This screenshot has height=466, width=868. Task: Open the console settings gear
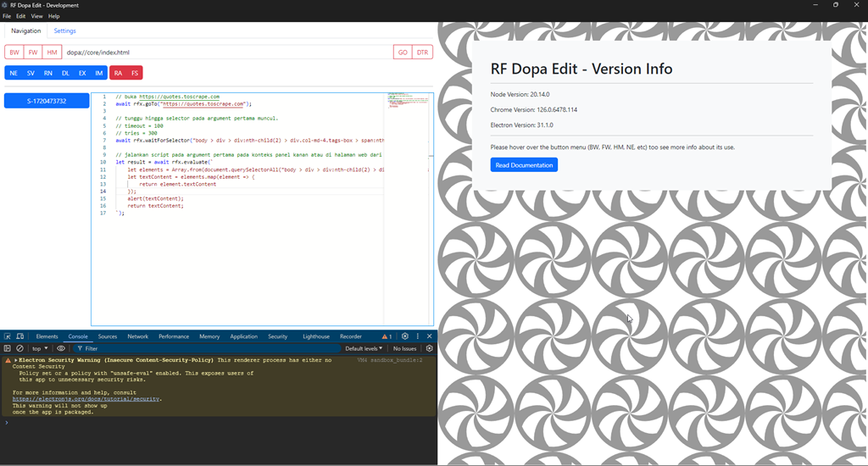(429, 349)
